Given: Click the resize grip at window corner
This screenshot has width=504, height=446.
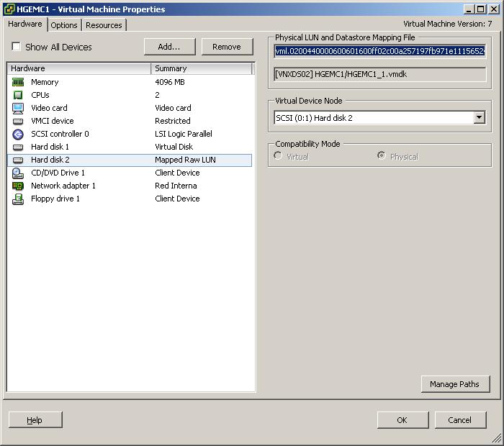Looking at the screenshot, I should [498, 438].
